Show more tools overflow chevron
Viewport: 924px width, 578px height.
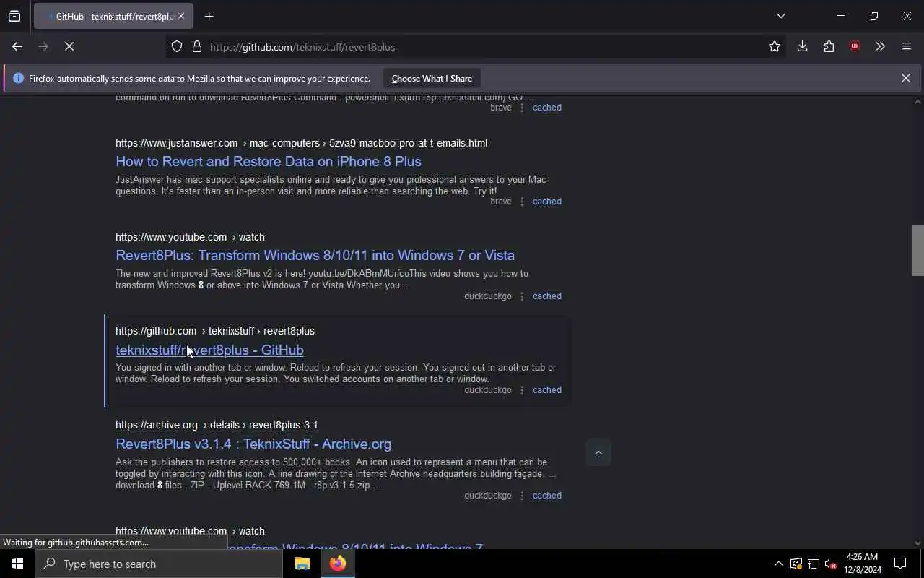(x=880, y=46)
